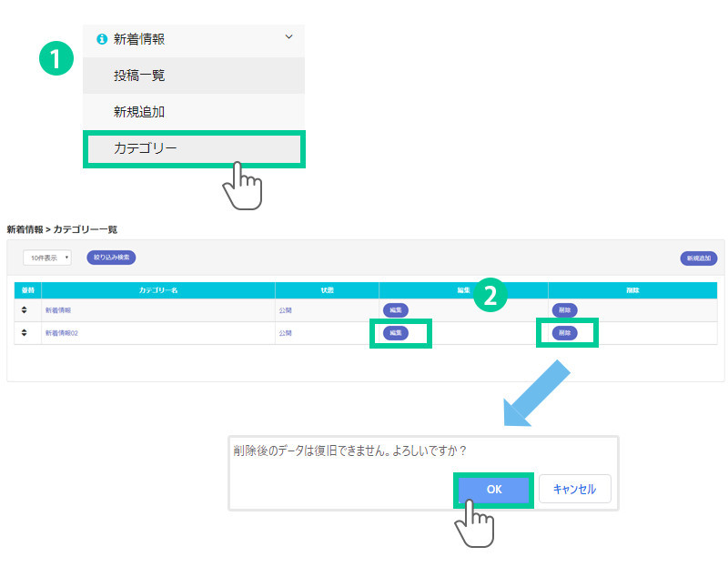Select the 新規追加 sidebar menu item
The width and height of the screenshot is (728, 567).
tap(139, 112)
